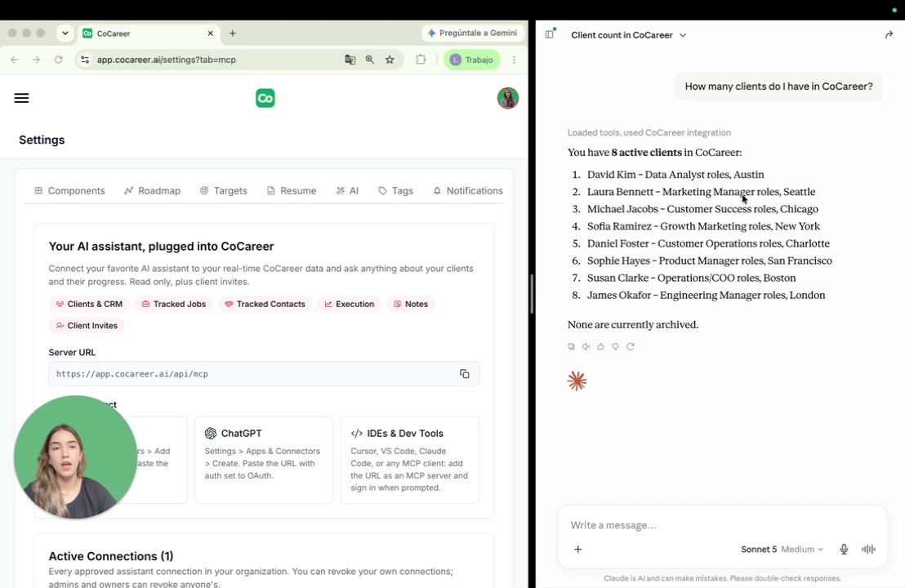905x588 pixels.
Task: Go back with the browser back arrow
Action: [15, 60]
